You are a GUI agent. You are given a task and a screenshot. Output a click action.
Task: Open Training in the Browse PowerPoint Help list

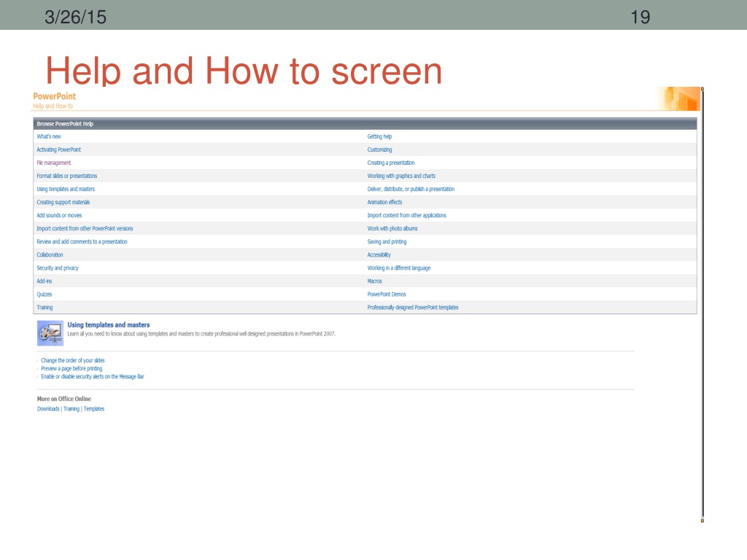pyautogui.click(x=44, y=308)
